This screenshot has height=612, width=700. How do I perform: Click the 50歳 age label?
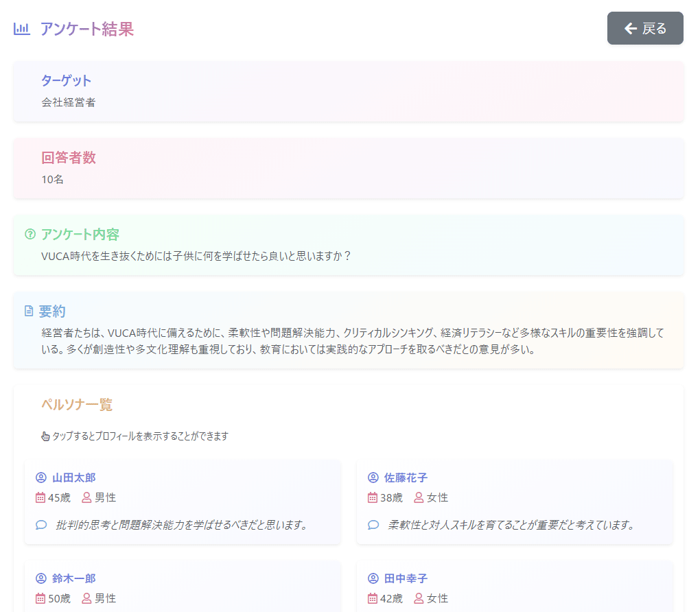click(60, 598)
